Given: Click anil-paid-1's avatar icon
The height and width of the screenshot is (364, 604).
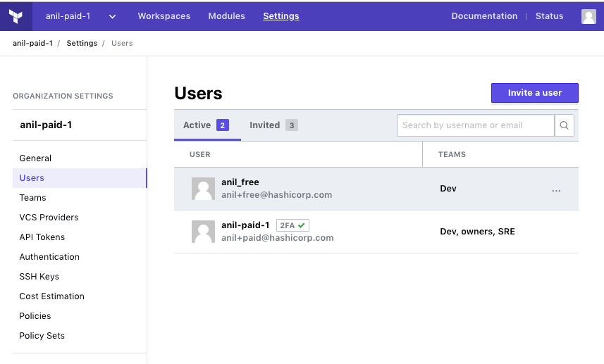Looking at the screenshot, I should [203, 232].
